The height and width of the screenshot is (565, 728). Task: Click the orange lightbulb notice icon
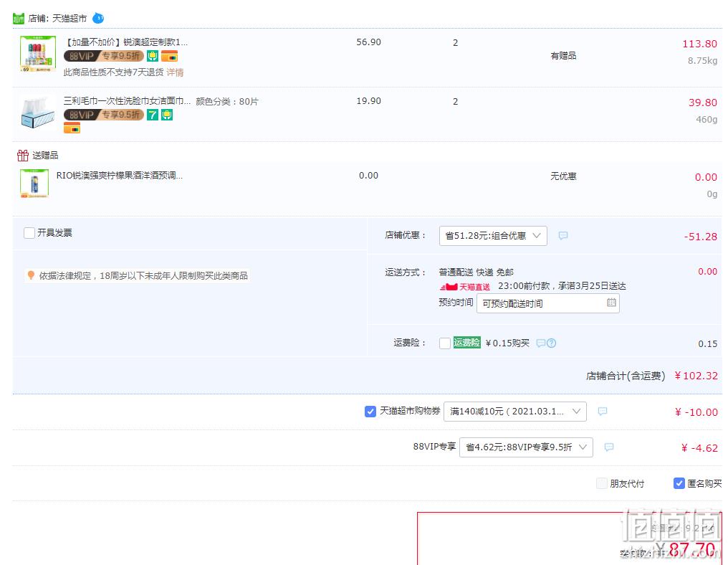(31, 275)
